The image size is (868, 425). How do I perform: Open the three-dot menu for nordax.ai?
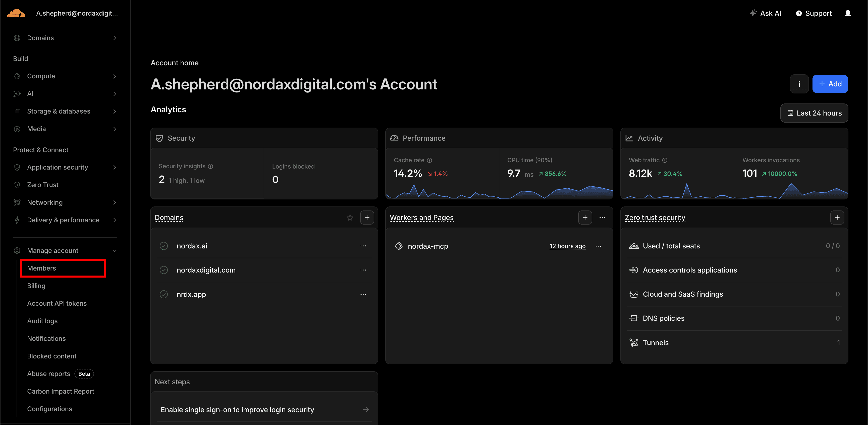coord(363,246)
